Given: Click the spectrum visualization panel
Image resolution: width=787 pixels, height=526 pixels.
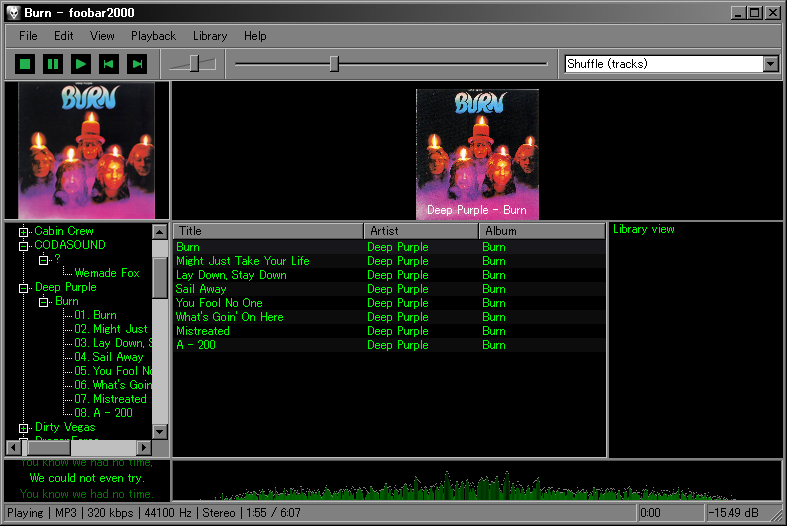Looking at the screenshot, I should pyautogui.click(x=477, y=480).
